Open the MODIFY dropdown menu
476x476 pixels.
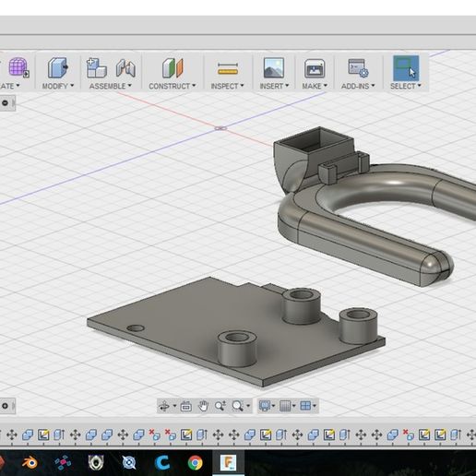pyautogui.click(x=58, y=86)
